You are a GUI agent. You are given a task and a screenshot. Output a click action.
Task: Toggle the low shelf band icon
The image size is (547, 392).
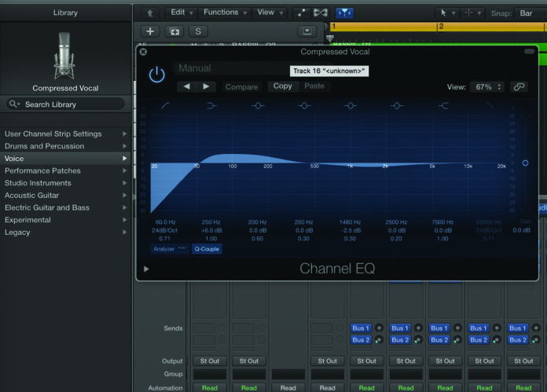click(211, 106)
